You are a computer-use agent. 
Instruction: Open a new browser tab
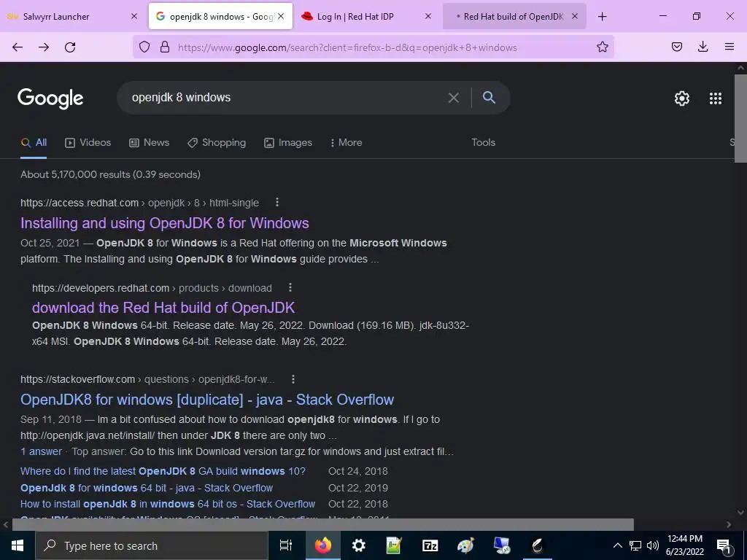tap(602, 16)
